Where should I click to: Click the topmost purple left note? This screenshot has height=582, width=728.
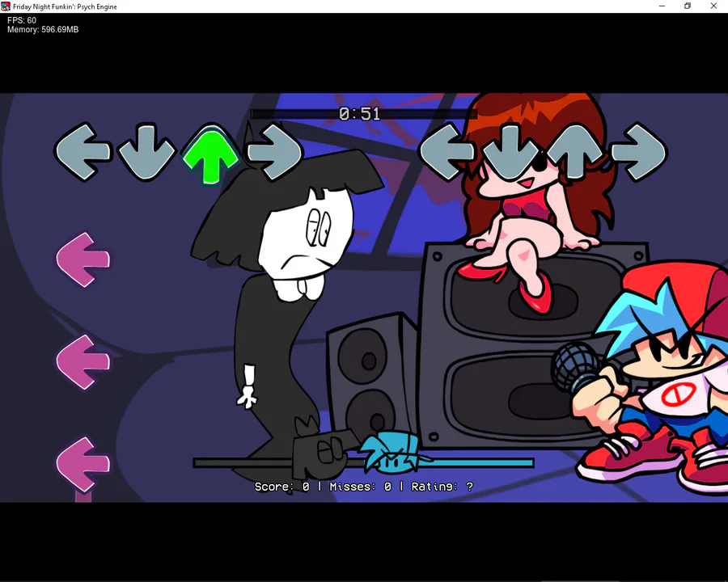83,259
